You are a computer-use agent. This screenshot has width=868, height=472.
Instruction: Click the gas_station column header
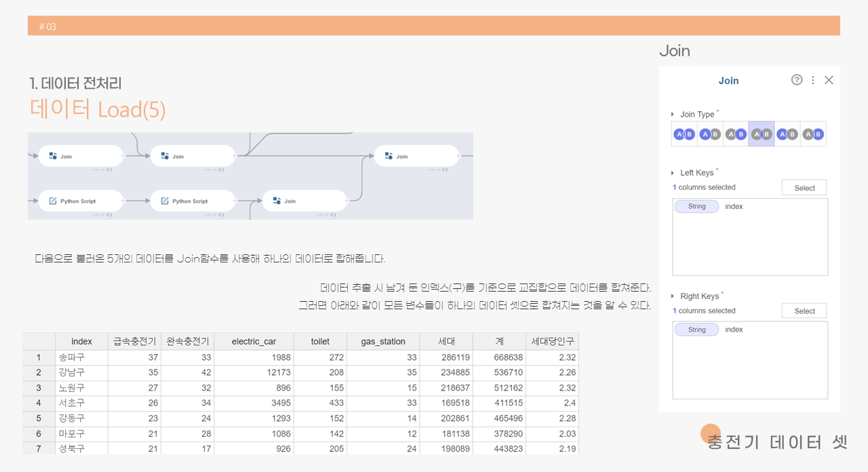click(382, 341)
